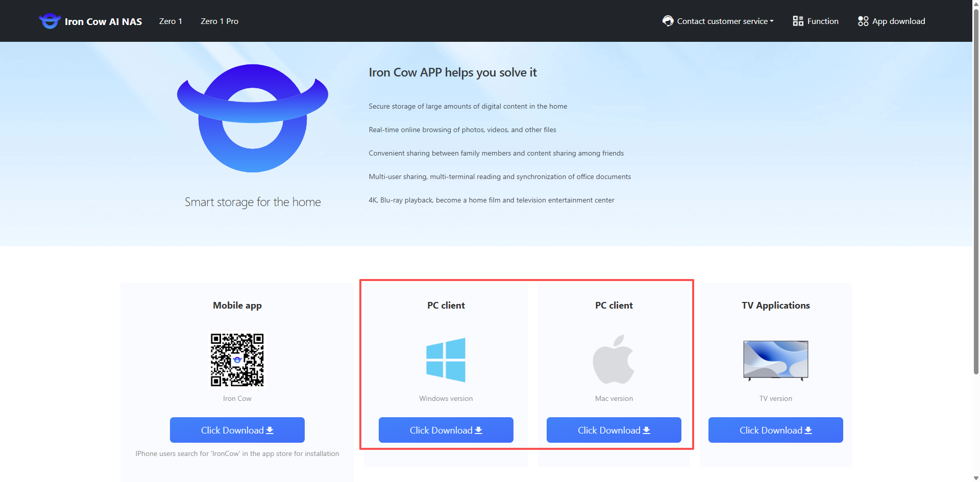
Task: Click the page vertical scrollbar
Action: [x=976, y=204]
